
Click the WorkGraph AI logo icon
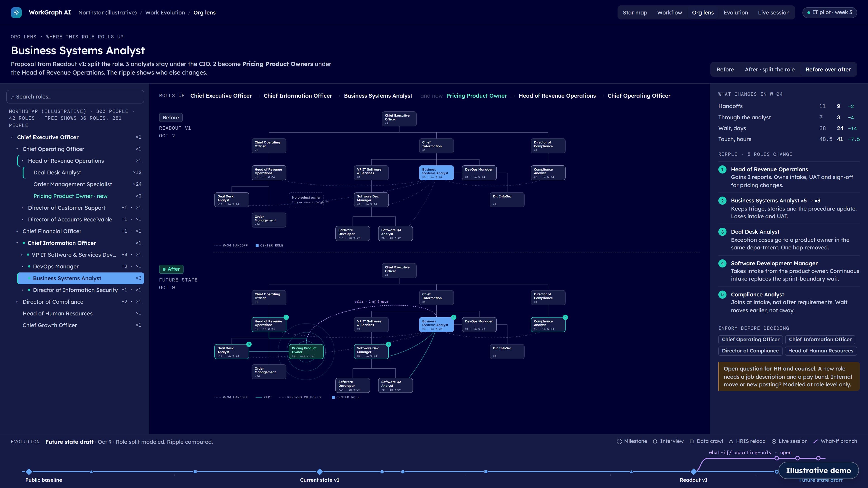click(x=16, y=12)
